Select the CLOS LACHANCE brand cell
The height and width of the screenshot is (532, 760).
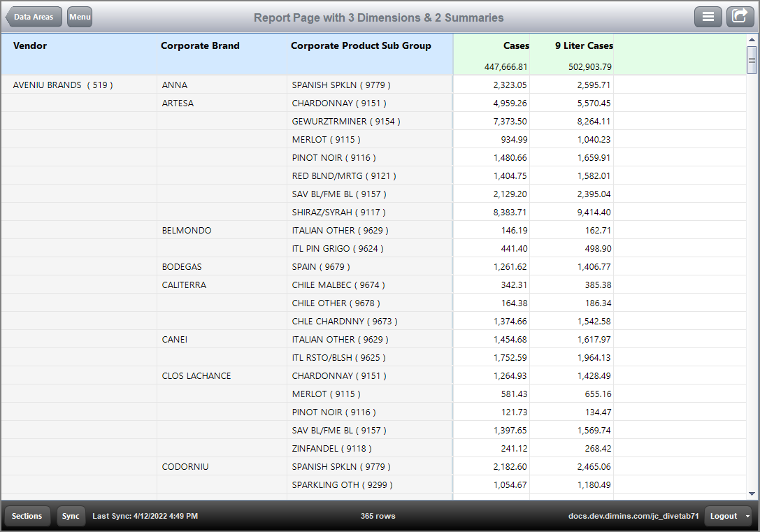pos(196,376)
